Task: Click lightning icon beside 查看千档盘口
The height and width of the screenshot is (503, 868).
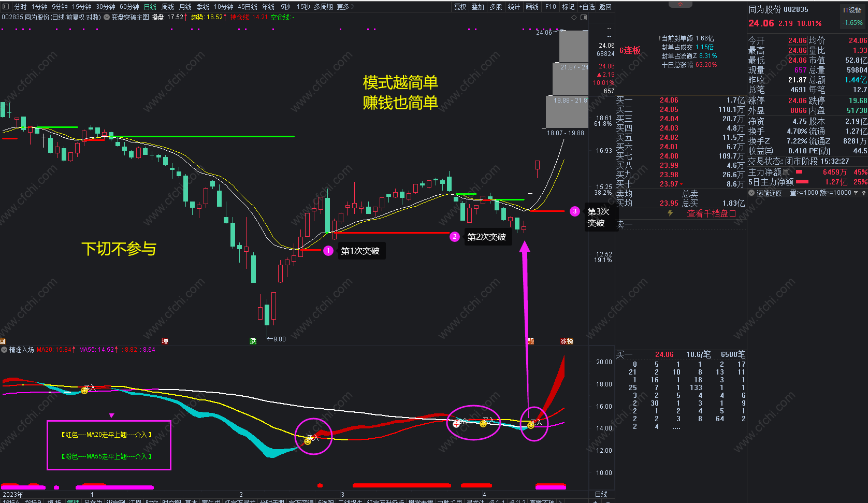Action: pos(670,213)
